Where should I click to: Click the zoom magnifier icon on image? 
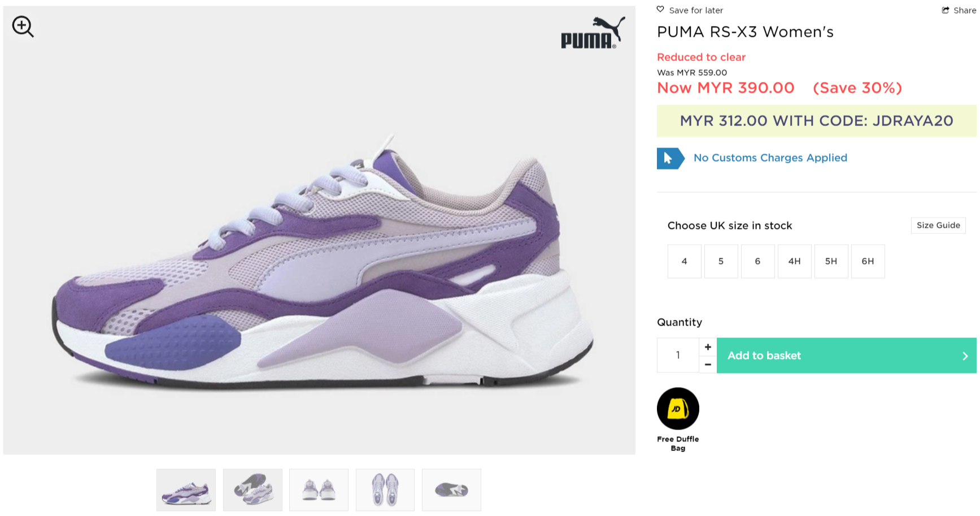click(x=23, y=27)
